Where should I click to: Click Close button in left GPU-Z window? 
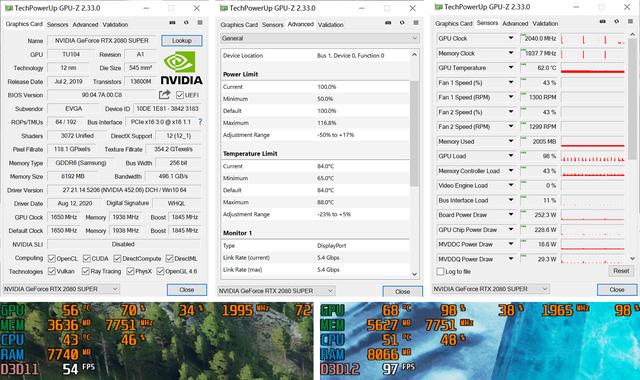click(x=187, y=289)
